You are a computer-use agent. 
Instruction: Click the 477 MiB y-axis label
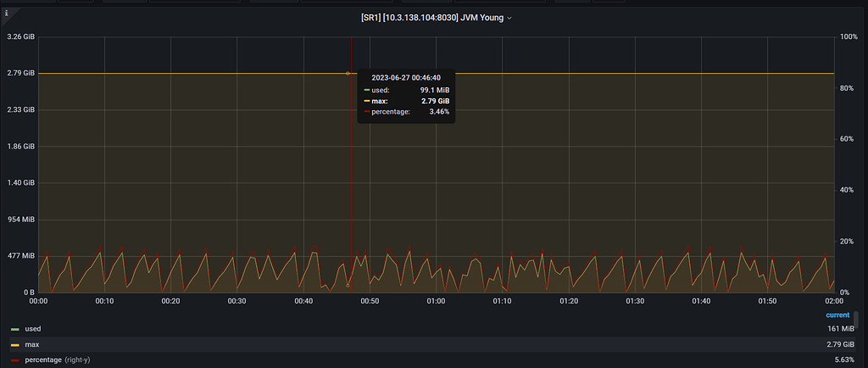tap(20, 256)
